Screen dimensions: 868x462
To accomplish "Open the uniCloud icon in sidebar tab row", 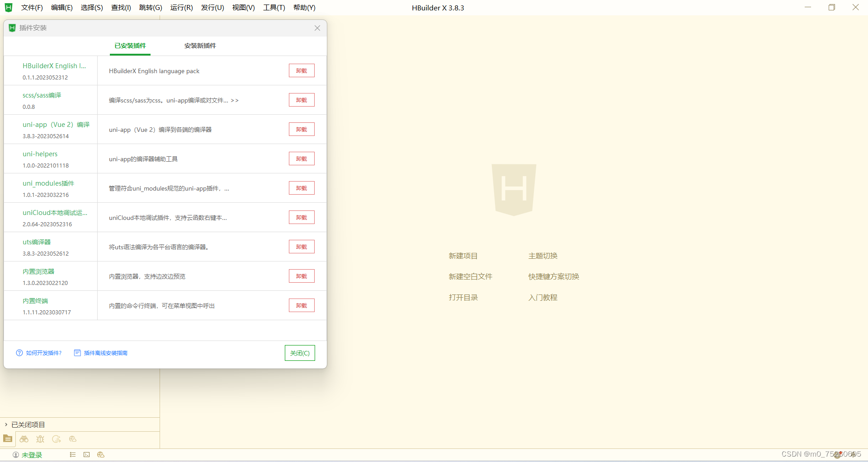I will tap(73, 439).
